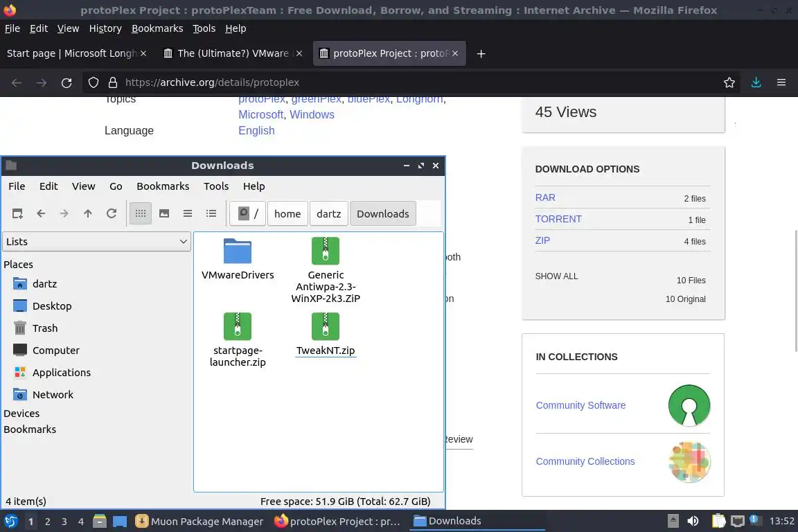
Task: Switch to icon view mode
Action: point(141,214)
